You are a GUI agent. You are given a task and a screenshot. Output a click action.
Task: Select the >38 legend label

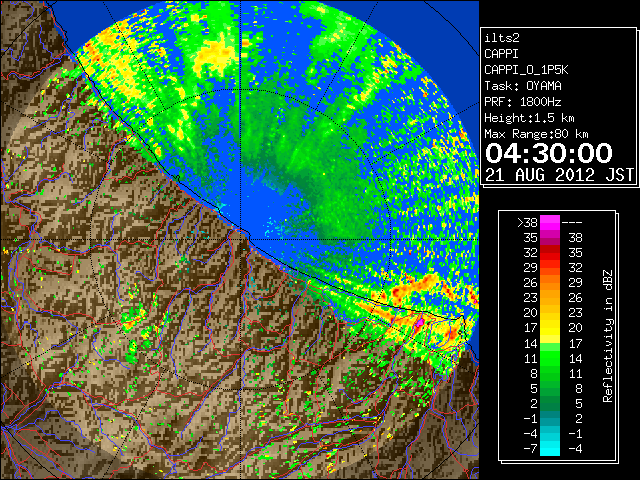(527, 222)
